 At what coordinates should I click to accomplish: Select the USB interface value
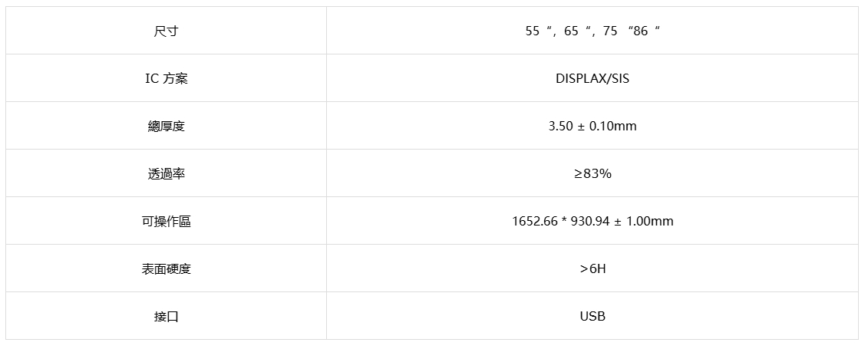[592, 316]
